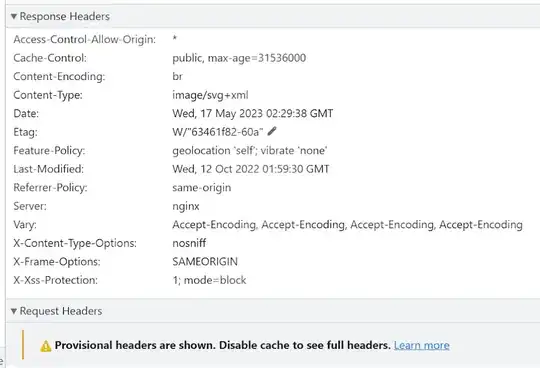The image size is (540, 368).
Task: Click the Access-Control-Allow-Origin header name
Action: pos(85,39)
